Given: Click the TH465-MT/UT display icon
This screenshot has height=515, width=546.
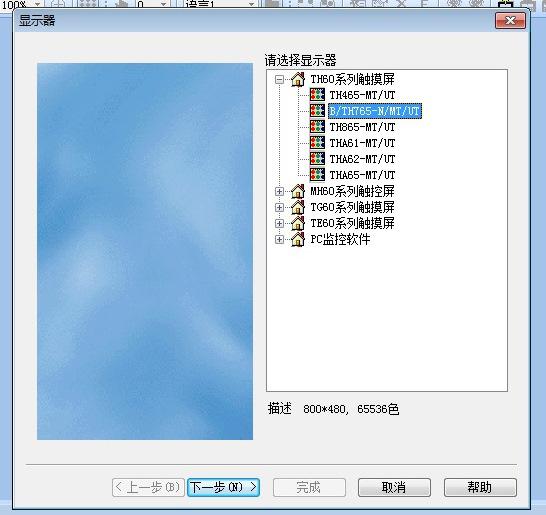Looking at the screenshot, I should coord(317,95).
